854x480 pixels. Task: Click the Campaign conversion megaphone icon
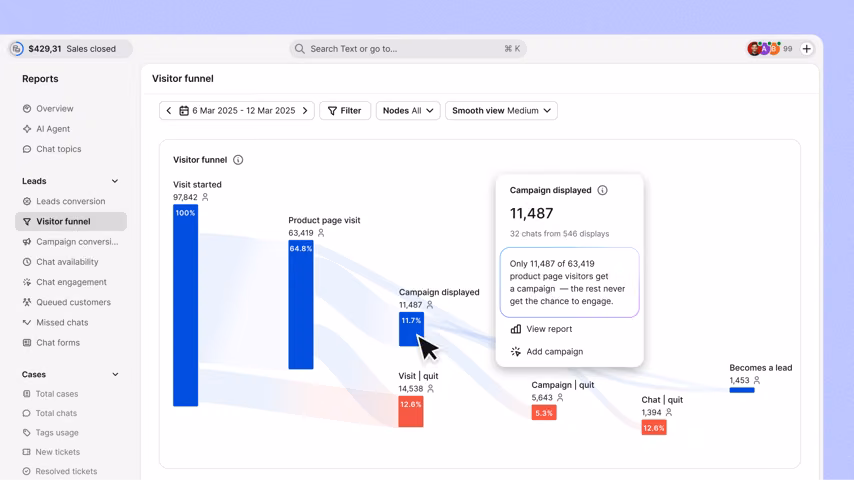27,241
